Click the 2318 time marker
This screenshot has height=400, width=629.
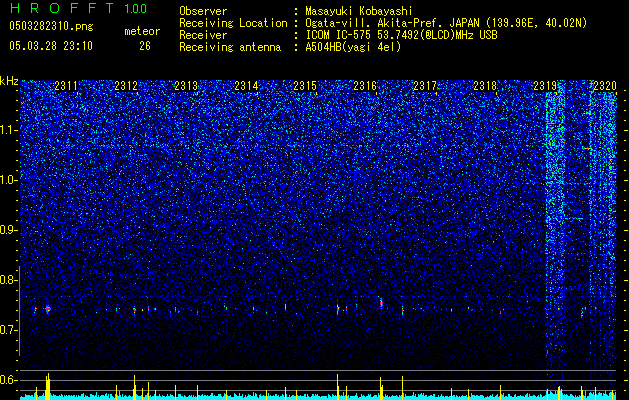click(485, 86)
